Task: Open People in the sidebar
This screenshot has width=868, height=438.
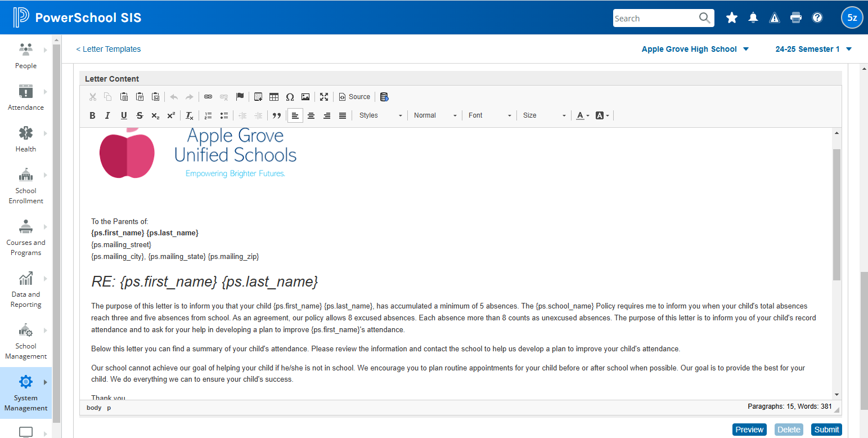Action: (26, 55)
